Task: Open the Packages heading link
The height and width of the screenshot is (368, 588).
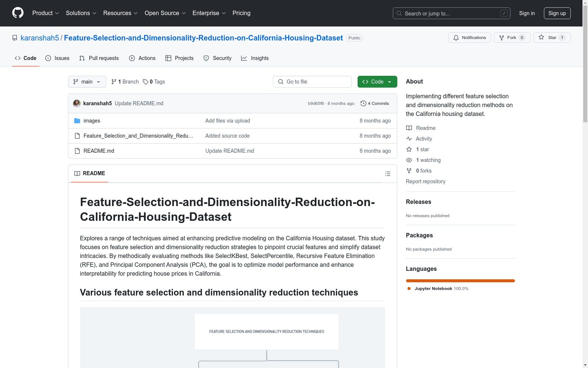Action: click(419, 235)
